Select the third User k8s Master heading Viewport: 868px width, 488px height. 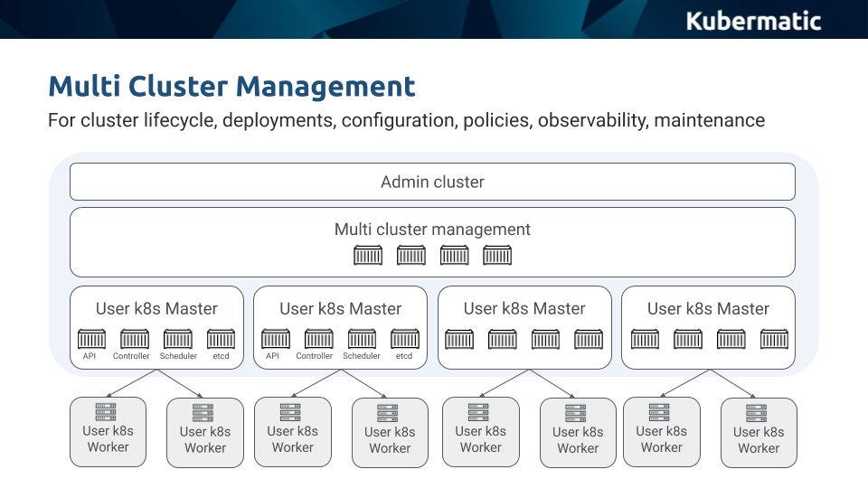point(524,309)
